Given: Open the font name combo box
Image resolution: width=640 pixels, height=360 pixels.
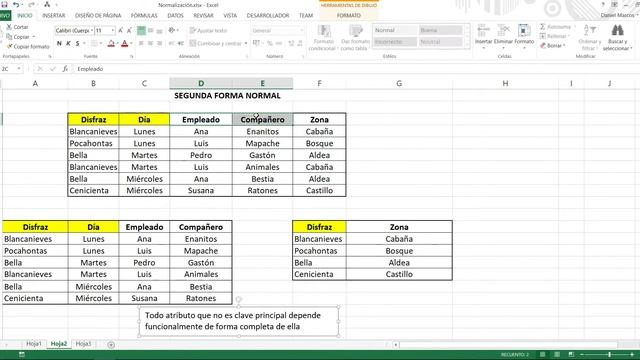Looking at the screenshot, I should click(x=74, y=31).
